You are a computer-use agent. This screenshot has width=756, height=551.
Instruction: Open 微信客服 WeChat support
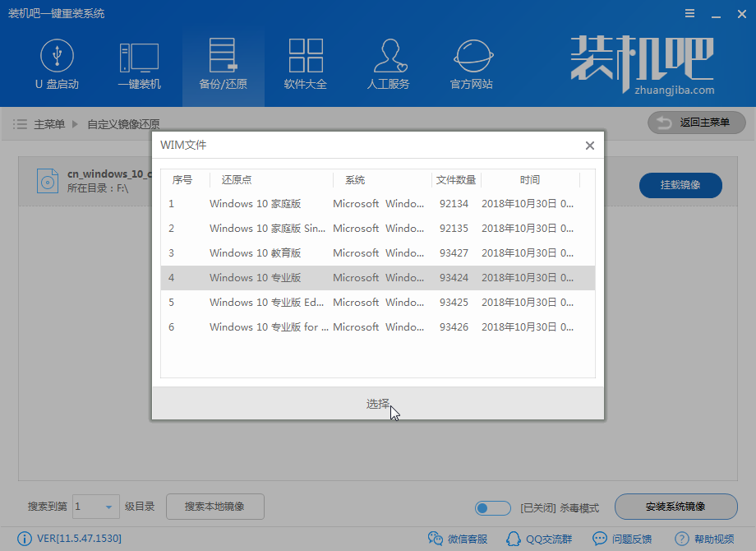(459, 539)
